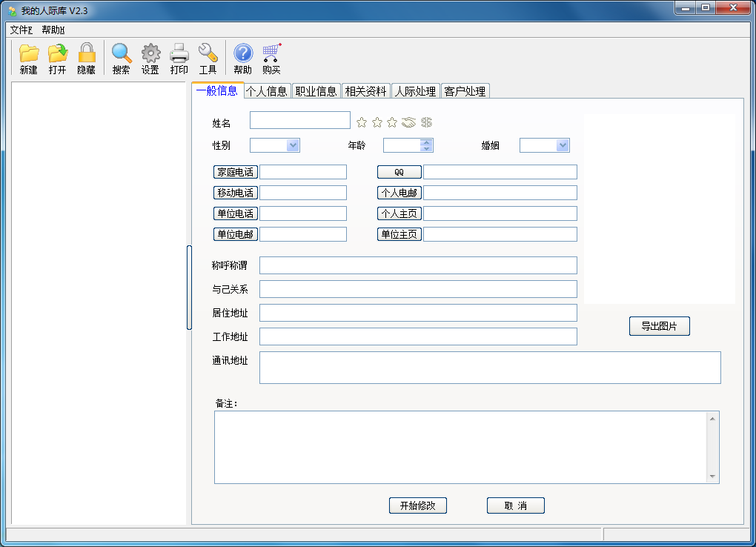Click the notes scrollbar up arrow
The height and width of the screenshot is (547, 756).
click(712, 418)
